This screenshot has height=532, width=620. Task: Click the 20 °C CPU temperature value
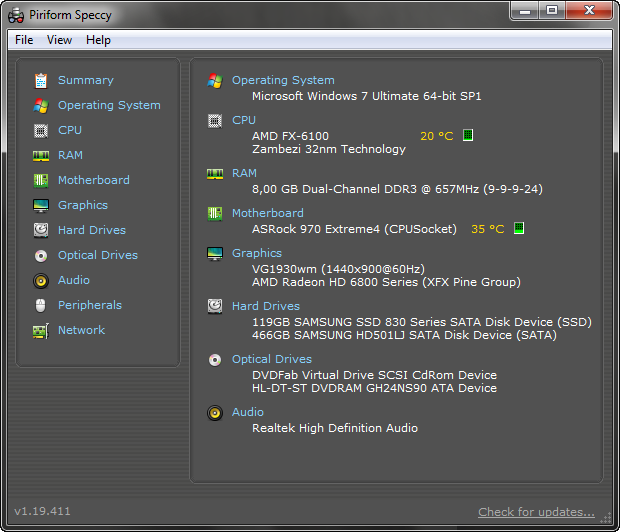[437, 136]
